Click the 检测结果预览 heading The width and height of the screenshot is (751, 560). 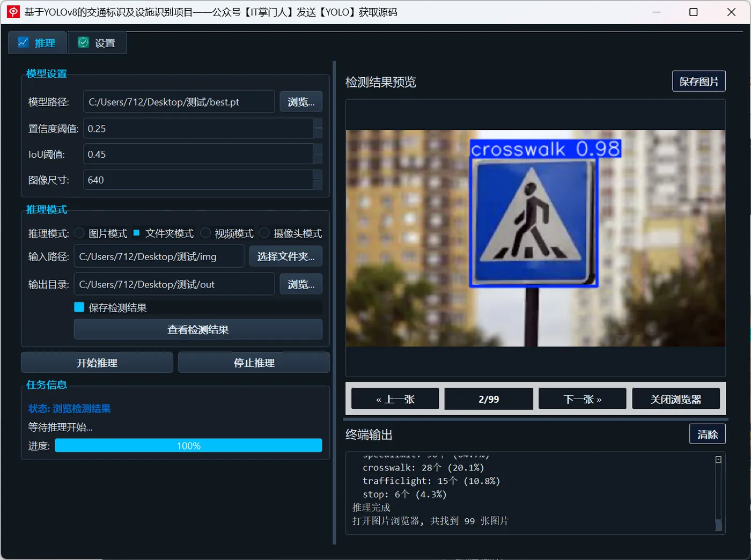point(381,82)
